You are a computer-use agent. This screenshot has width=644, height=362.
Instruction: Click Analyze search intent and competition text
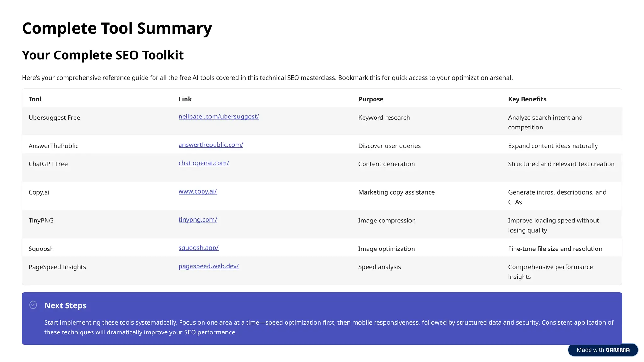click(x=545, y=123)
